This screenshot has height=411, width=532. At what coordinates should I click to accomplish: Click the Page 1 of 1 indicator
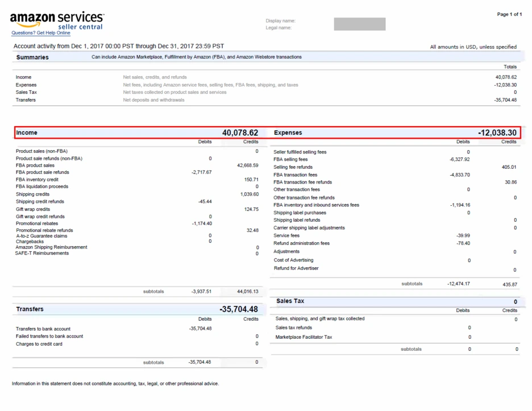click(509, 14)
